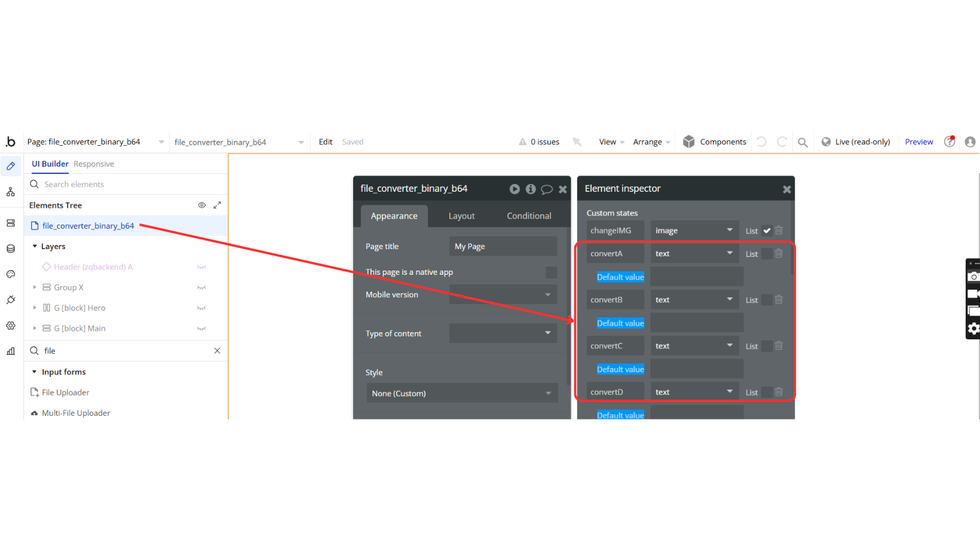This screenshot has width=980, height=552.
Task: Expand the Group X tree item
Action: tap(35, 287)
